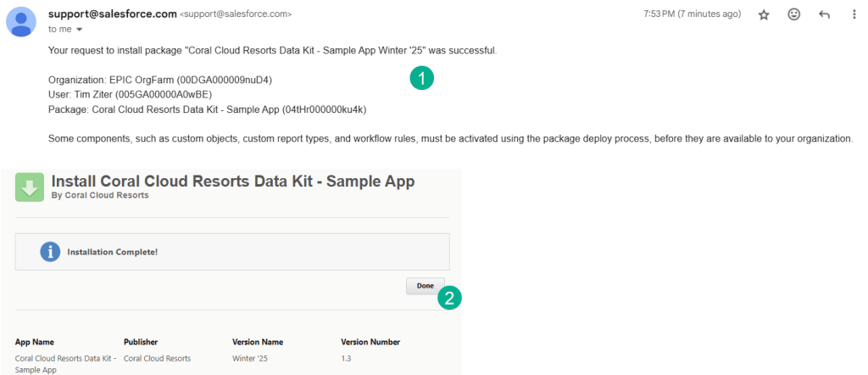The width and height of the screenshot is (868, 375).
Task: Star this Salesforce email
Action: [763, 14]
